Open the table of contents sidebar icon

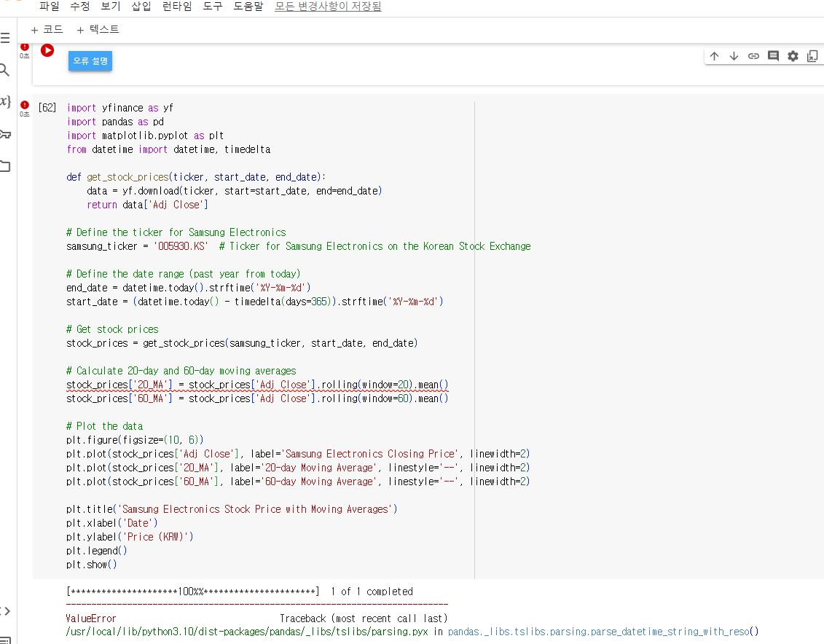point(5,38)
